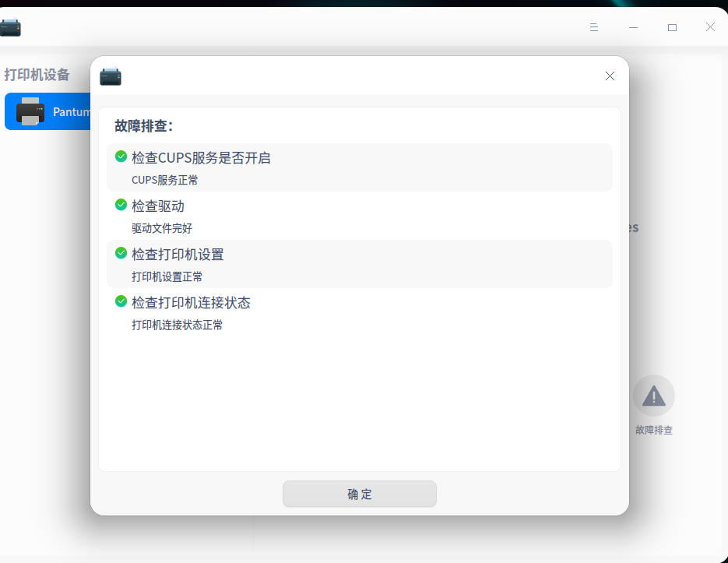The image size is (728, 563).
Task: Click the 故障排查 label under the triangle
Action: pos(653,429)
